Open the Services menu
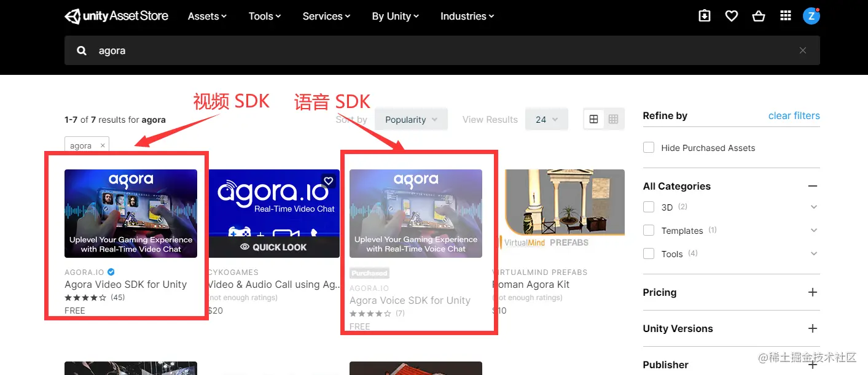This screenshot has height=375, width=868. 326,16
